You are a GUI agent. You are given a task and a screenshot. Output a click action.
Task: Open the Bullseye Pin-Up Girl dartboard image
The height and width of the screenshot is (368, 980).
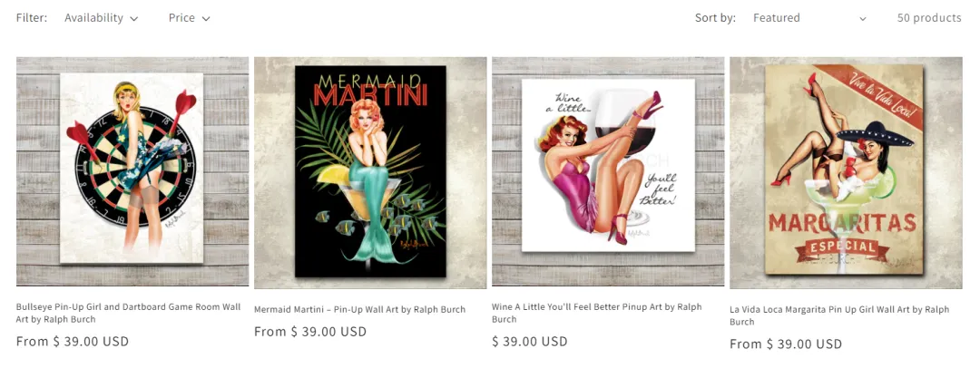click(132, 172)
